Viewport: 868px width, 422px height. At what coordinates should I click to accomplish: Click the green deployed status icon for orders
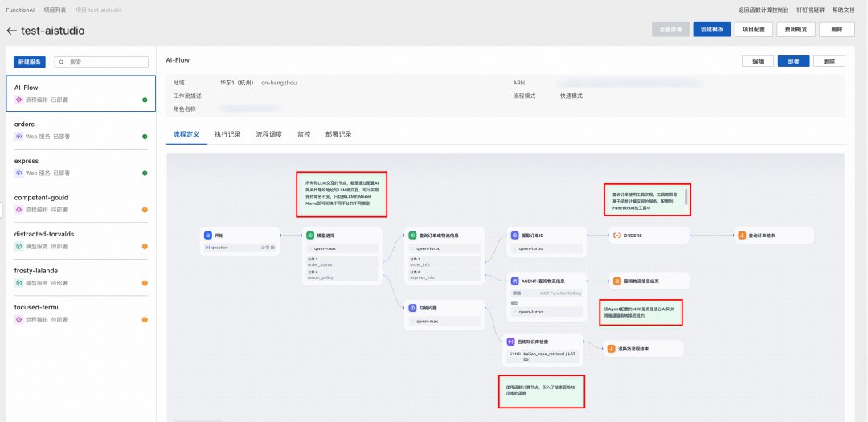145,136
